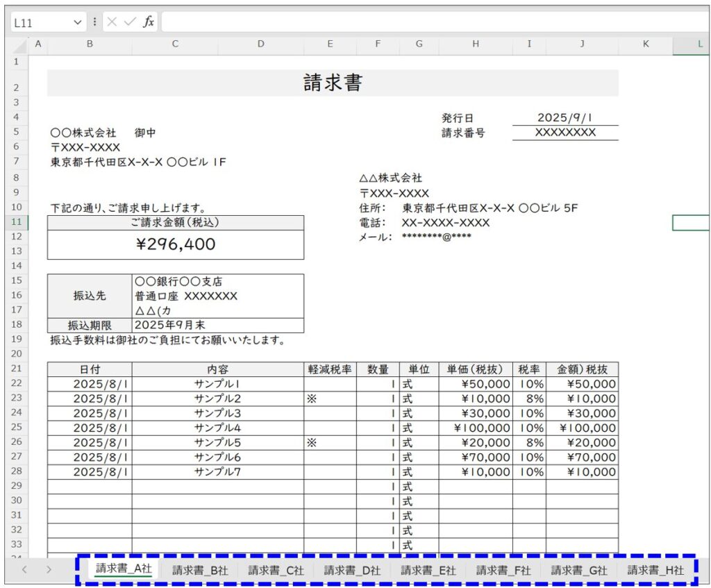711x588 pixels.
Task: Switch to the 請求書_A社 sheet tab
Action: (x=124, y=569)
